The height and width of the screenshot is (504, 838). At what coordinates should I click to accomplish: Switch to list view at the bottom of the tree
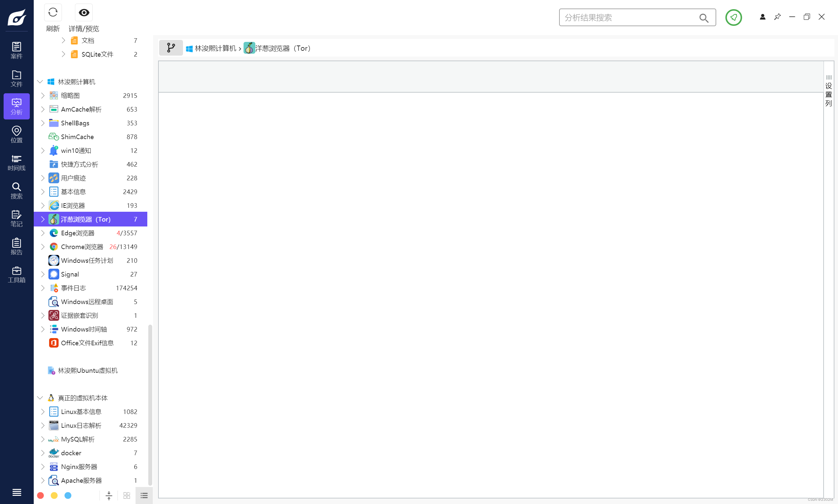[144, 495]
